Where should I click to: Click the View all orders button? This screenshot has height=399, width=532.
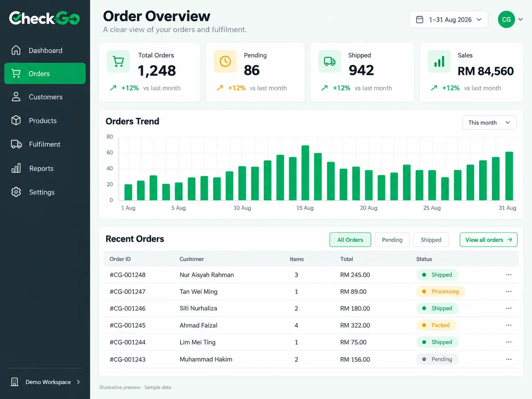489,240
